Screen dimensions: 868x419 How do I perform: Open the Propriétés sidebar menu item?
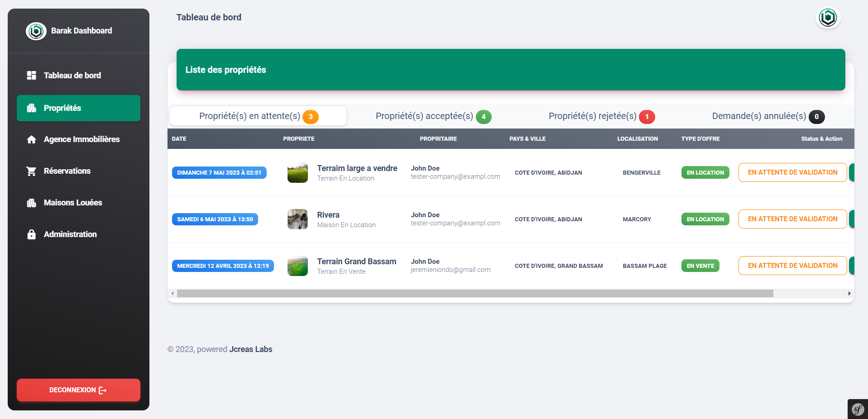coord(78,108)
